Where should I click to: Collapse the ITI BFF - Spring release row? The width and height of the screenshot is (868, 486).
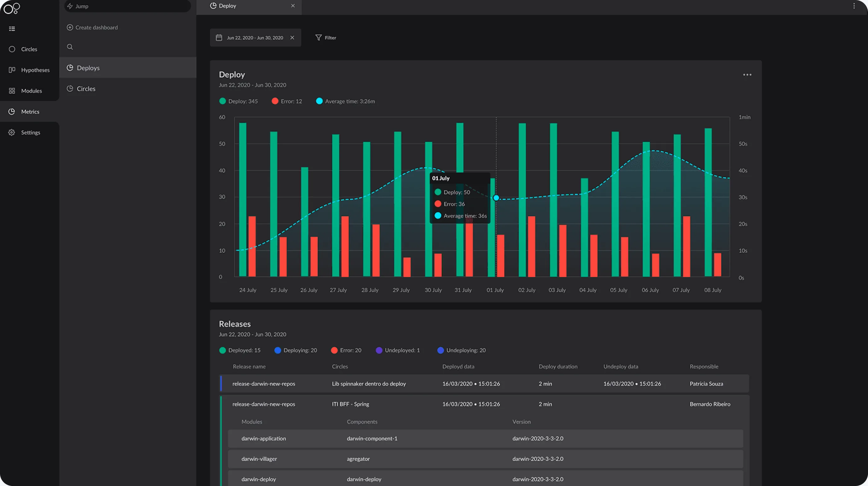[x=484, y=404]
